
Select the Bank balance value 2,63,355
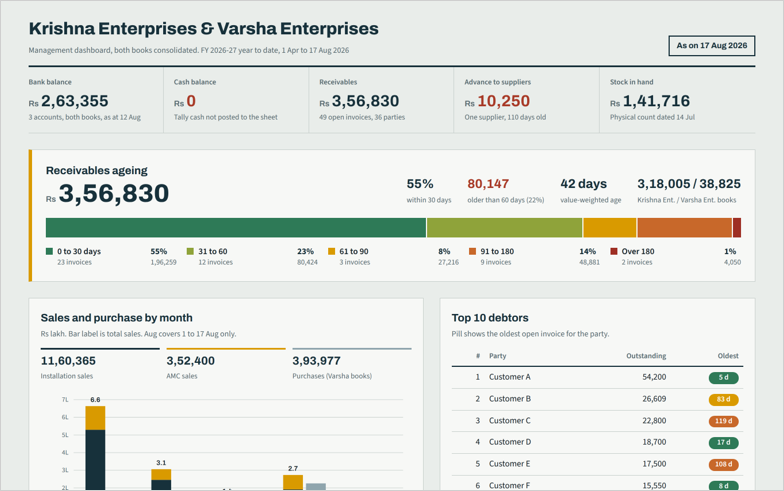pyautogui.click(x=74, y=101)
